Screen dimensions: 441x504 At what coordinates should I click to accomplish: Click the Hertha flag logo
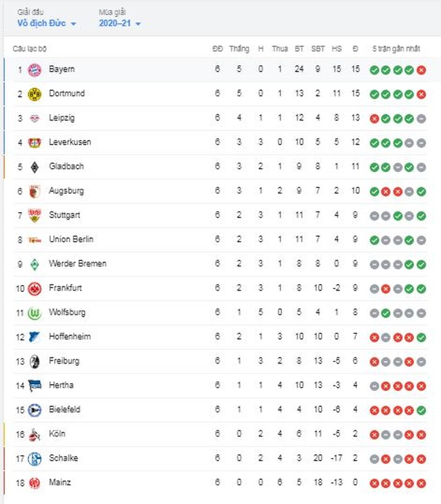click(x=34, y=386)
